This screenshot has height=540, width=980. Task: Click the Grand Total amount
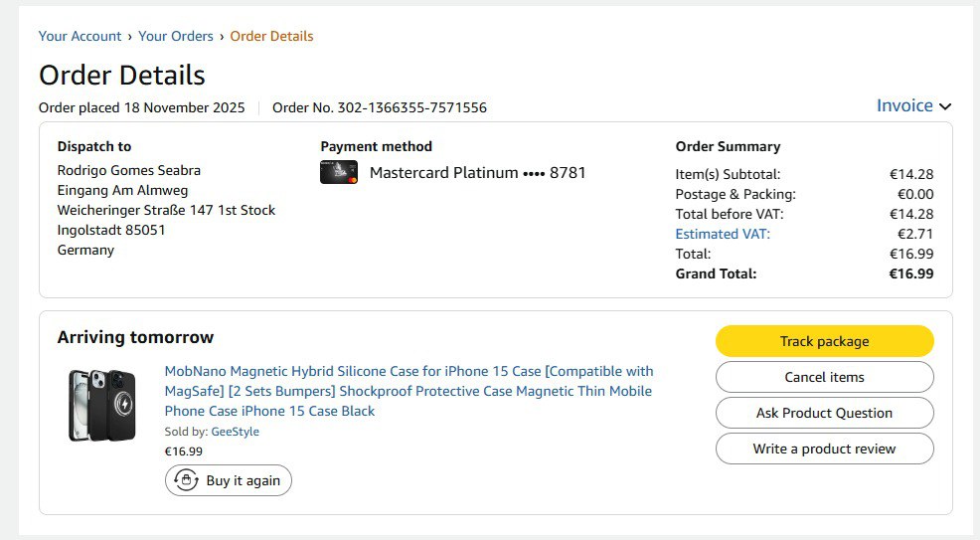click(910, 273)
